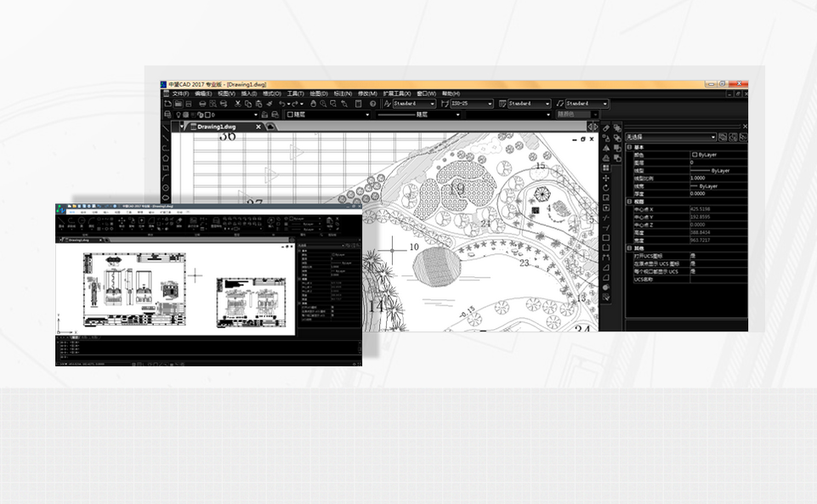
Task: Click the Cut scissors icon in toolbar
Action: point(238,104)
